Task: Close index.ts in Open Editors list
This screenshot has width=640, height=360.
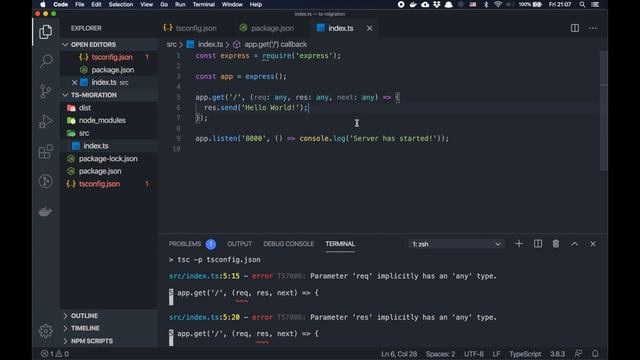Action: (74, 82)
